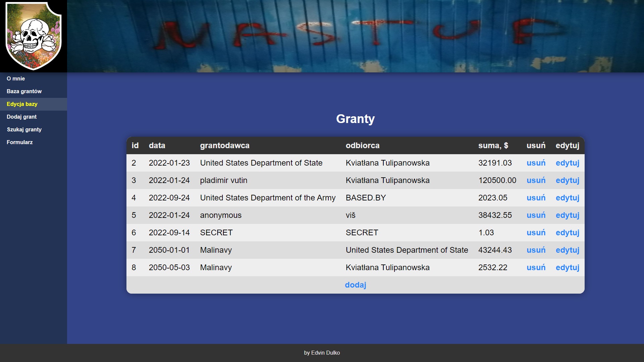644x362 pixels.
Task: Select the amount 1.03
Action: pyautogui.click(x=486, y=233)
